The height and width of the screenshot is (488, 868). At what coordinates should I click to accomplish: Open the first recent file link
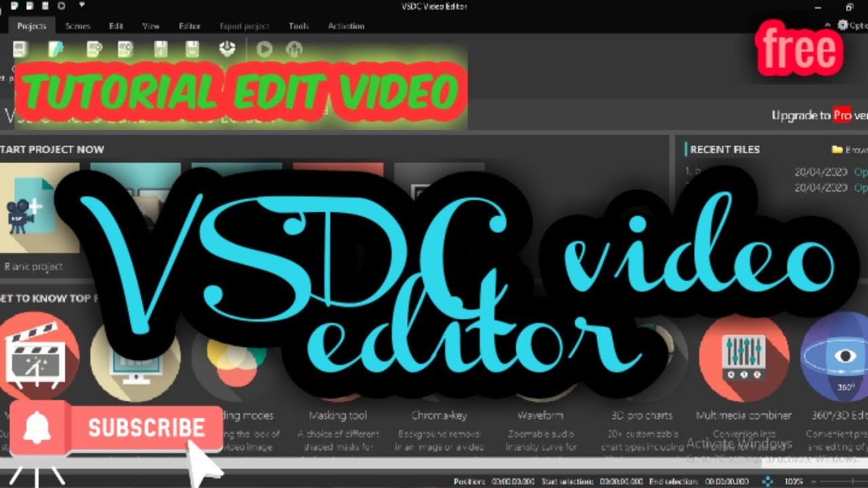click(x=861, y=171)
